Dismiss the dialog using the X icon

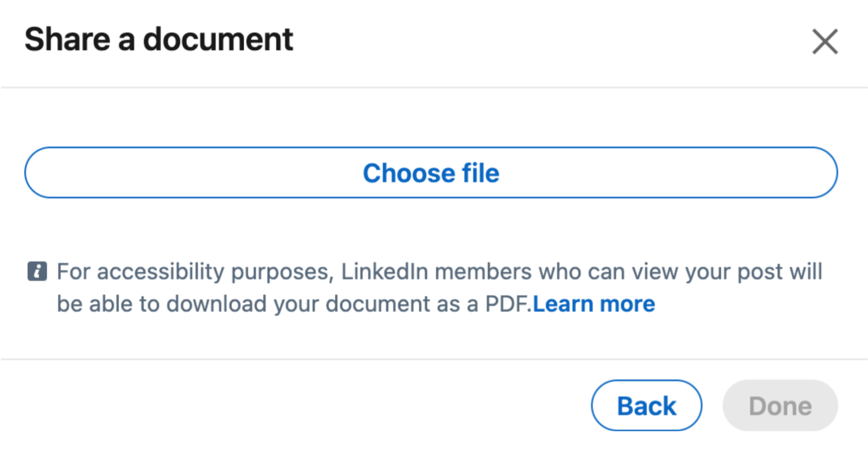pos(825,42)
